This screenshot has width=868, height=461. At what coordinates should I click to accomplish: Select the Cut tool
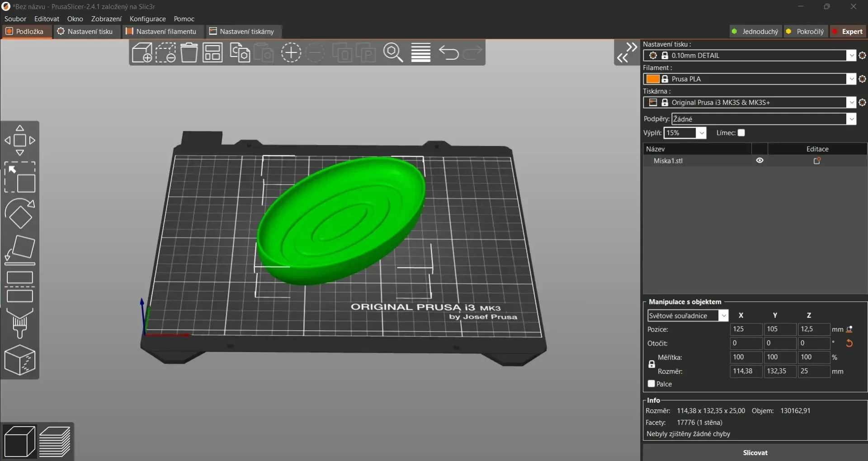[20, 287]
